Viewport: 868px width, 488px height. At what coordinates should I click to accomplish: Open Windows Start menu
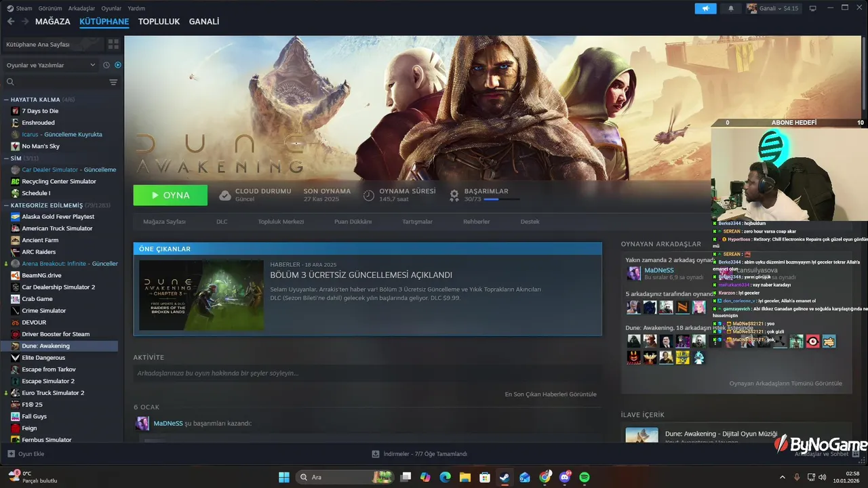(284, 477)
